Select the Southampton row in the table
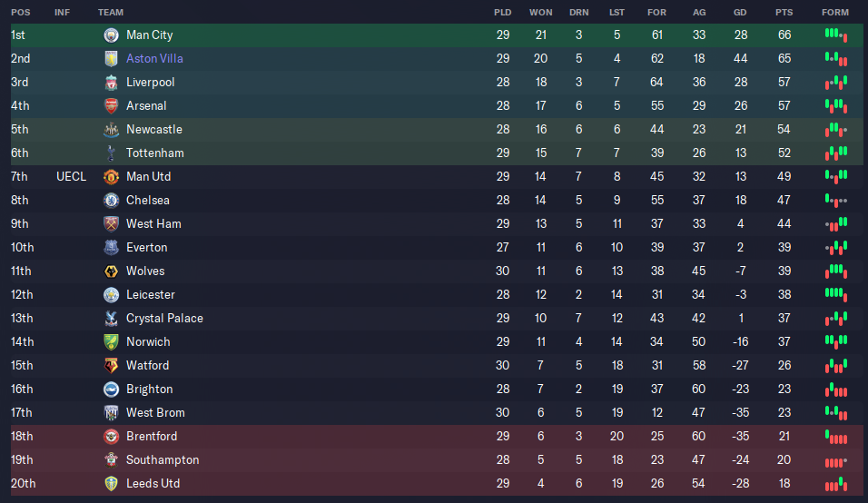The image size is (868, 503). click(x=437, y=459)
